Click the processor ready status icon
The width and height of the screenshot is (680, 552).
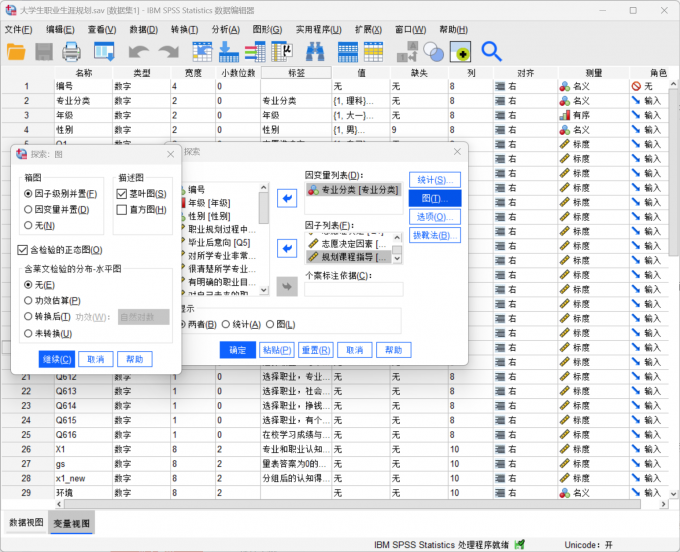tap(519, 544)
